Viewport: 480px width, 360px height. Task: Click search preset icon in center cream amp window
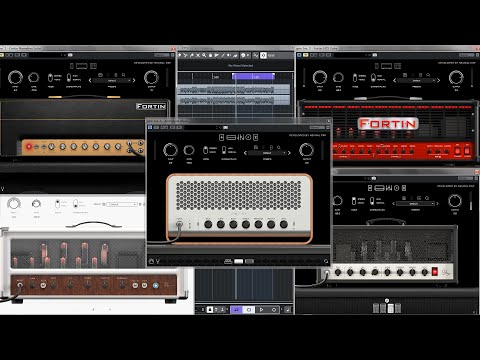(279, 147)
